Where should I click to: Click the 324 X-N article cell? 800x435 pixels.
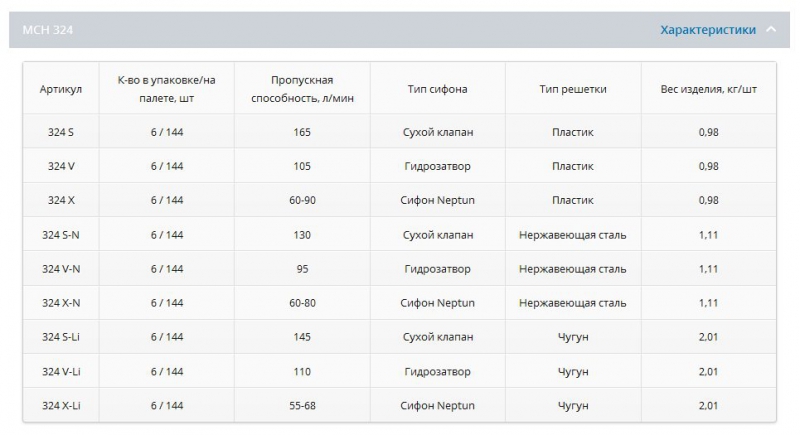[61, 303]
